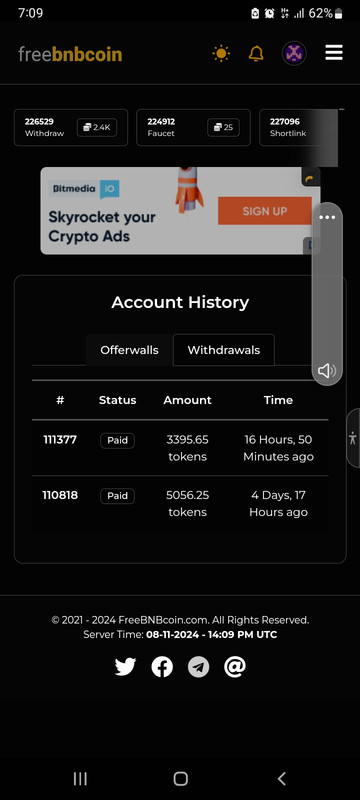The width and height of the screenshot is (360, 800).
Task: Tap the Android recent apps button
Action: [x=80, y=779]
